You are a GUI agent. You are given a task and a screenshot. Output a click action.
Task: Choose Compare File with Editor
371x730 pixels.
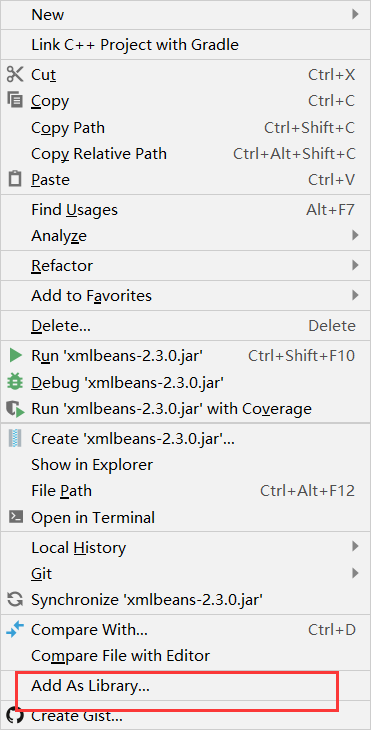pyautogui.click(x=185, y=656)
